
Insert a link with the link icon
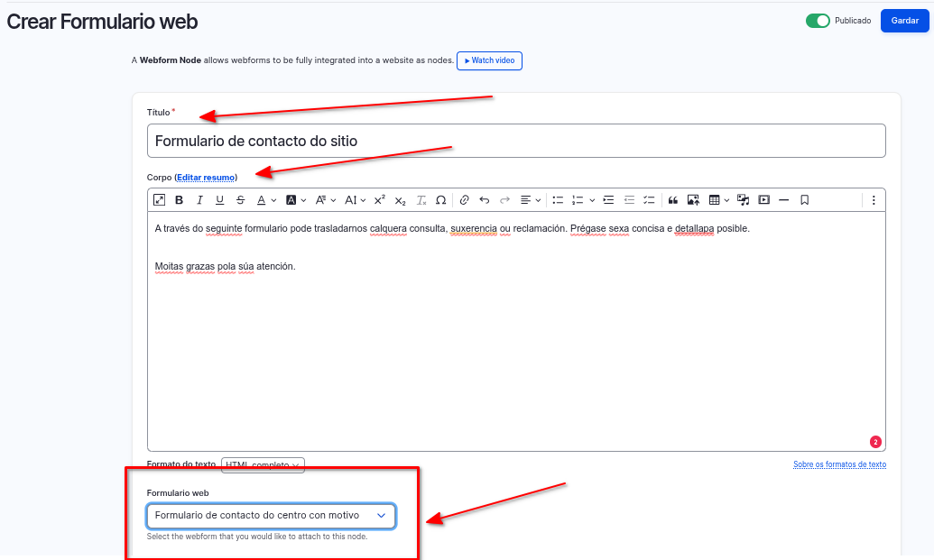click(x=465, y=200)
